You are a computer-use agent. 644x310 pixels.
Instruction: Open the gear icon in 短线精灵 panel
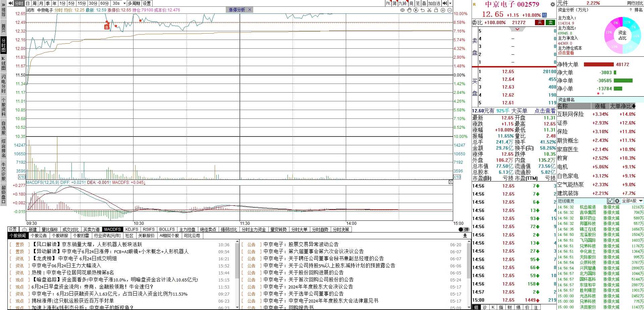click(x=617, y=201)
